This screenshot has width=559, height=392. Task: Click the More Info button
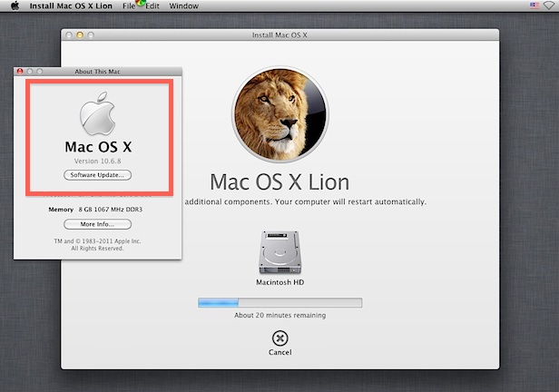[x=97, y=224]
